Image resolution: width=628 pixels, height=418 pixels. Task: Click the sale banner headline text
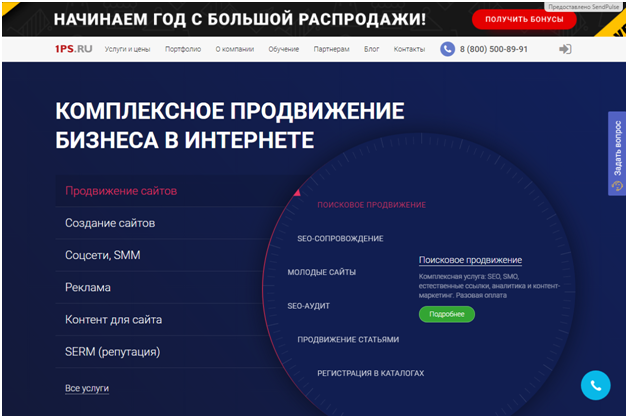click(240, 19)
